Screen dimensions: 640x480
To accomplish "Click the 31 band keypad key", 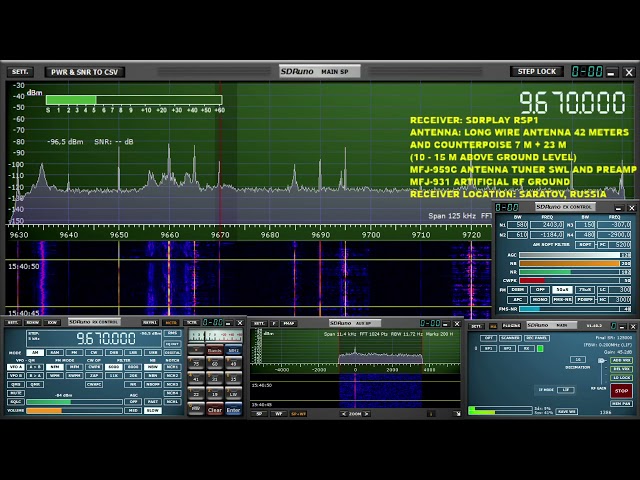I will (215, 379).
